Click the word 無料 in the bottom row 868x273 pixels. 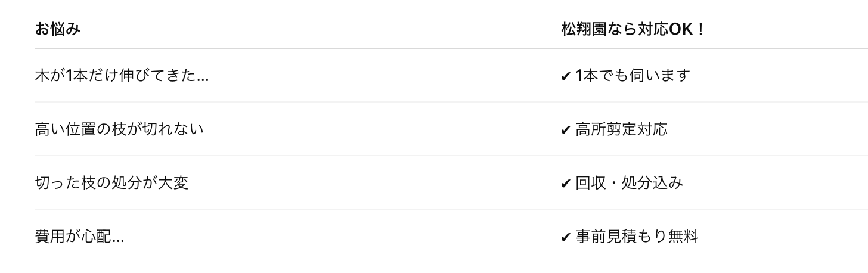(x=683, y=237)
